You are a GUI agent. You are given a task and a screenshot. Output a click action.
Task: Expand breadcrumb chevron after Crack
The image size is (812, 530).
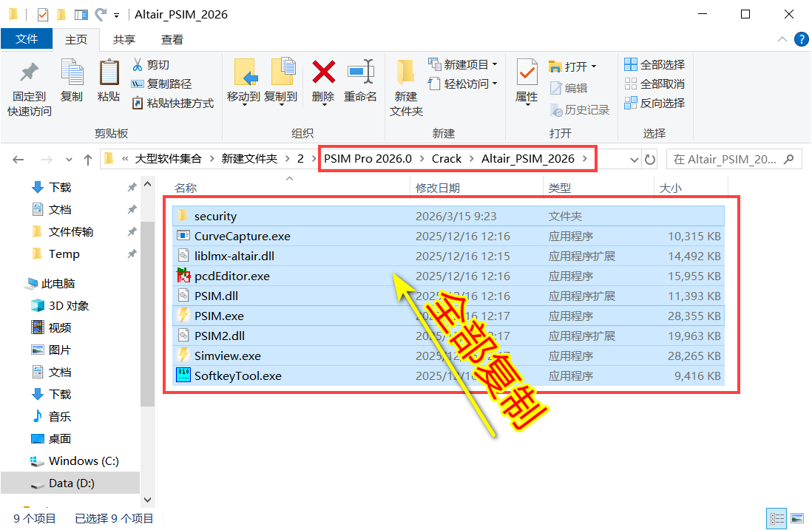click(x=471, y=158)
